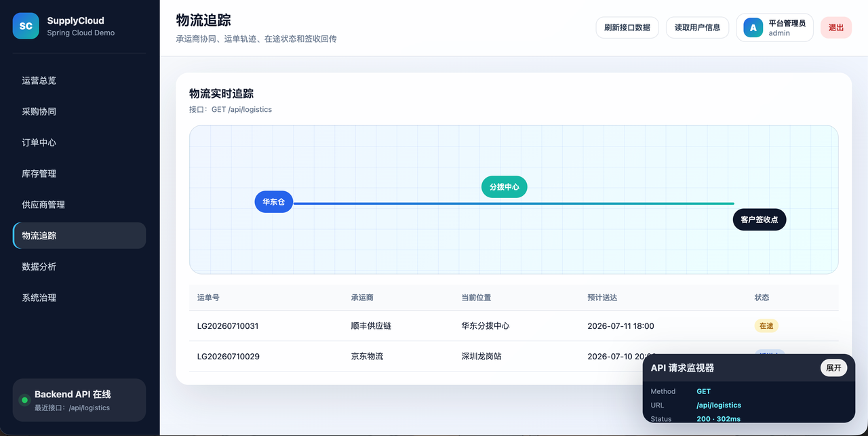Click the 状态 column header
Viewport: 868px width, 436px height.
click(x=762, y=298)
